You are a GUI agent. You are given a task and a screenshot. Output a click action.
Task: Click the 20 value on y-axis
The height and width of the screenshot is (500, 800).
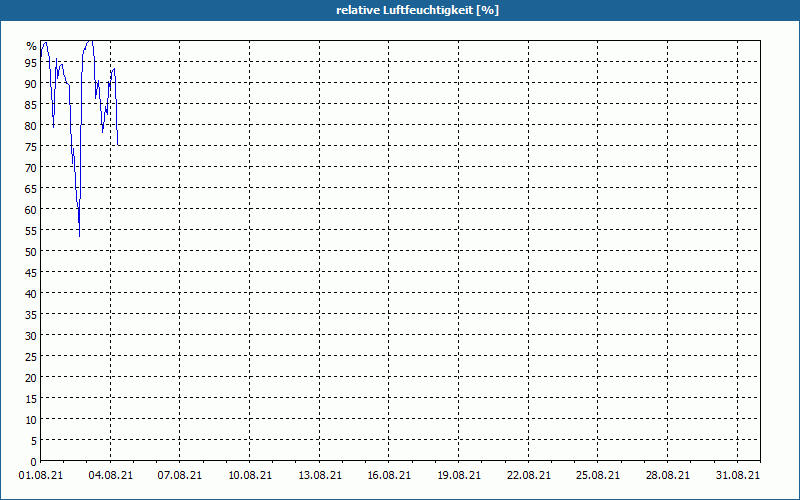tap(31, 378)
